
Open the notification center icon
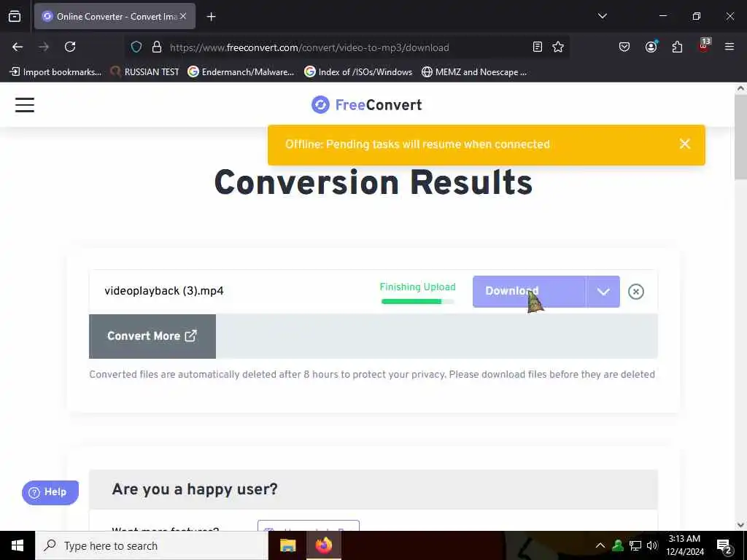(724, 546)
